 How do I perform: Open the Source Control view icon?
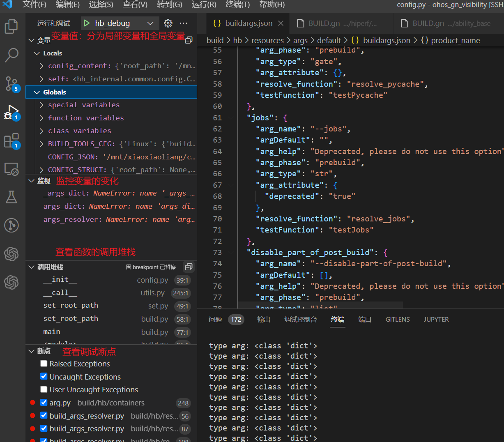point(11,83)
